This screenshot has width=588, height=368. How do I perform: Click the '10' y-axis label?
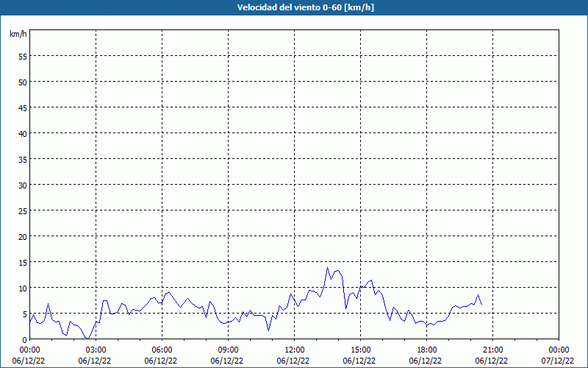tap(23, 288)
